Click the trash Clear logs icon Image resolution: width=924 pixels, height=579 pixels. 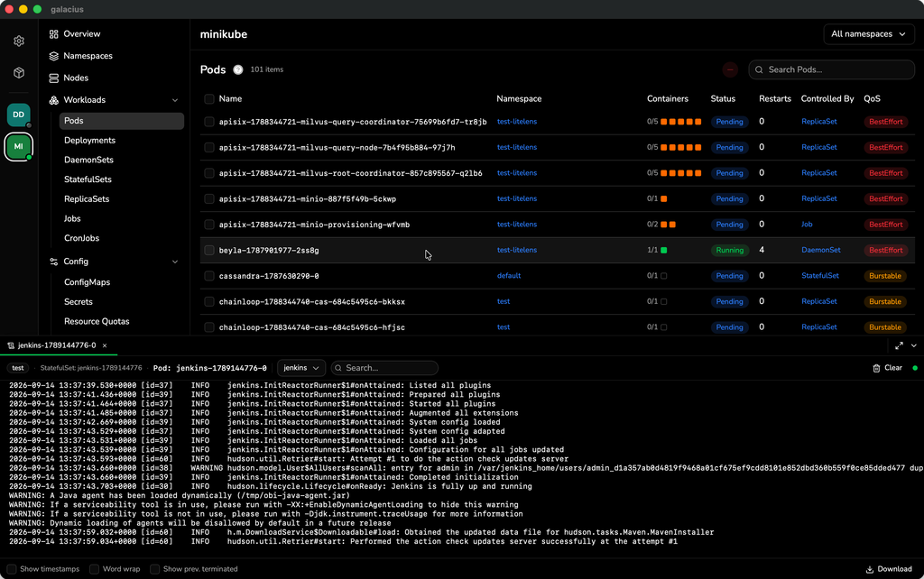click(x=876, y=368)
